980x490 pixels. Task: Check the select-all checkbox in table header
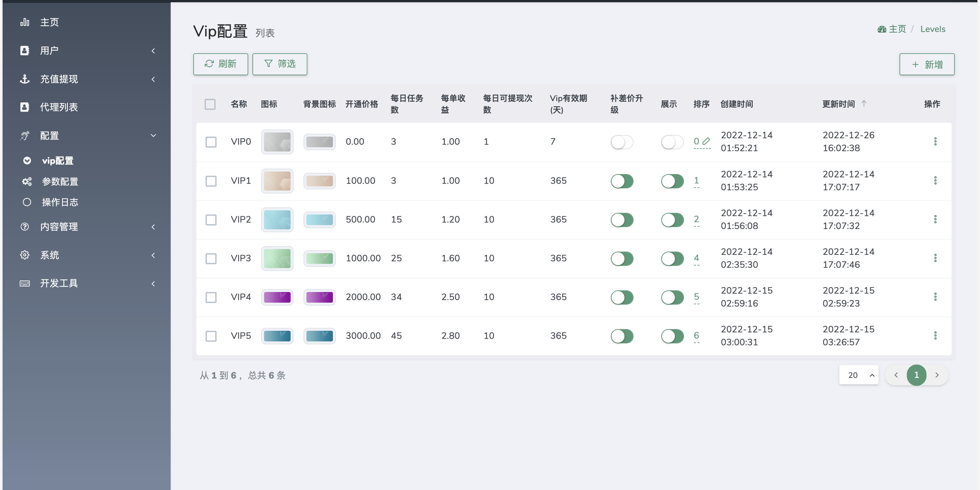(210, 104)
